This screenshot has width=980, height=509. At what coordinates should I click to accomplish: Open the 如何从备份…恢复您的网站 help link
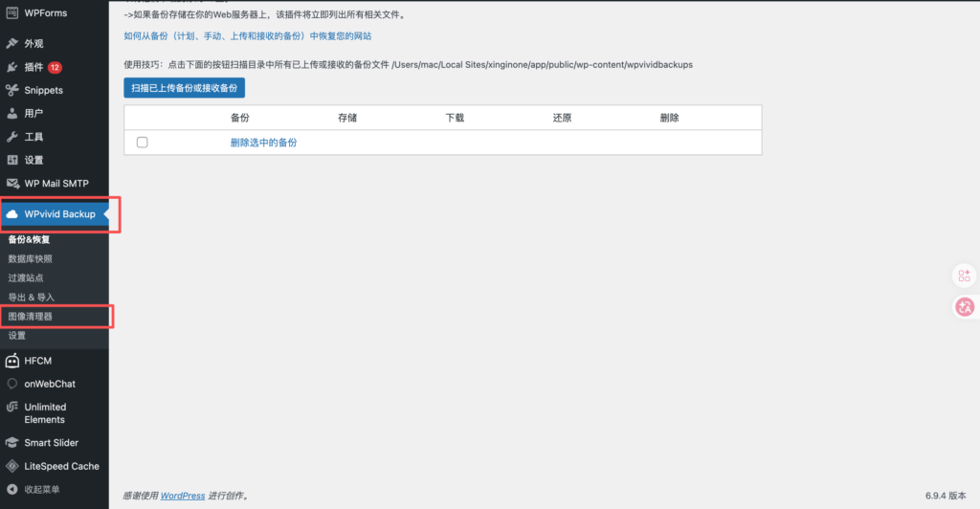pyautogui.click(x=248, y=36)
